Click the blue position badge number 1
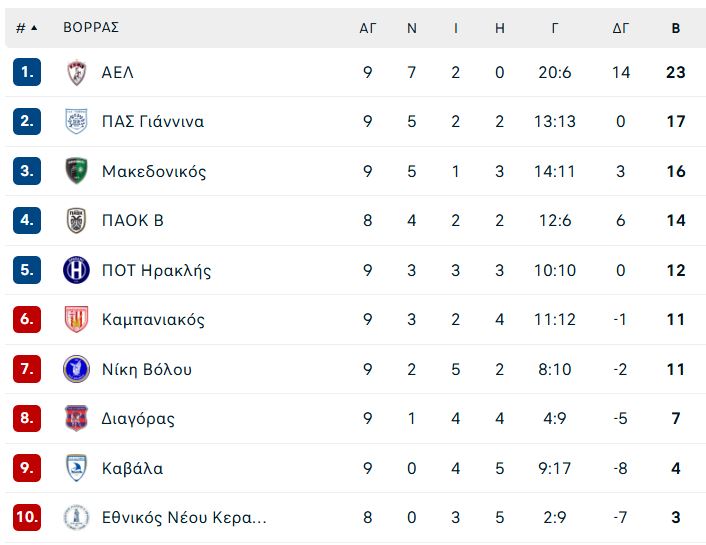Image resolution: width=706 pixels, height=545 pixels. pos(27,72)
